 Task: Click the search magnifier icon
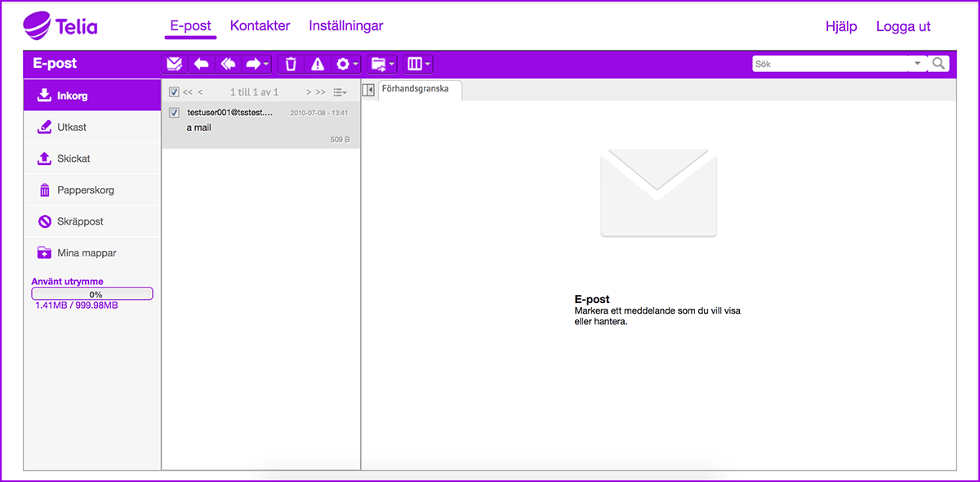tap(939, 64)
